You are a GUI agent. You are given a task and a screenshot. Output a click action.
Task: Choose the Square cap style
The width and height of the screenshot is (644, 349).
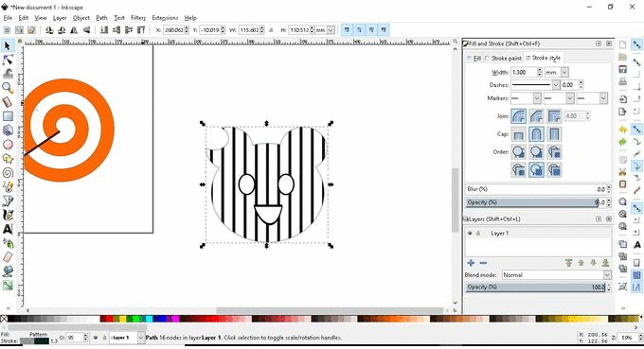[554, 134]
